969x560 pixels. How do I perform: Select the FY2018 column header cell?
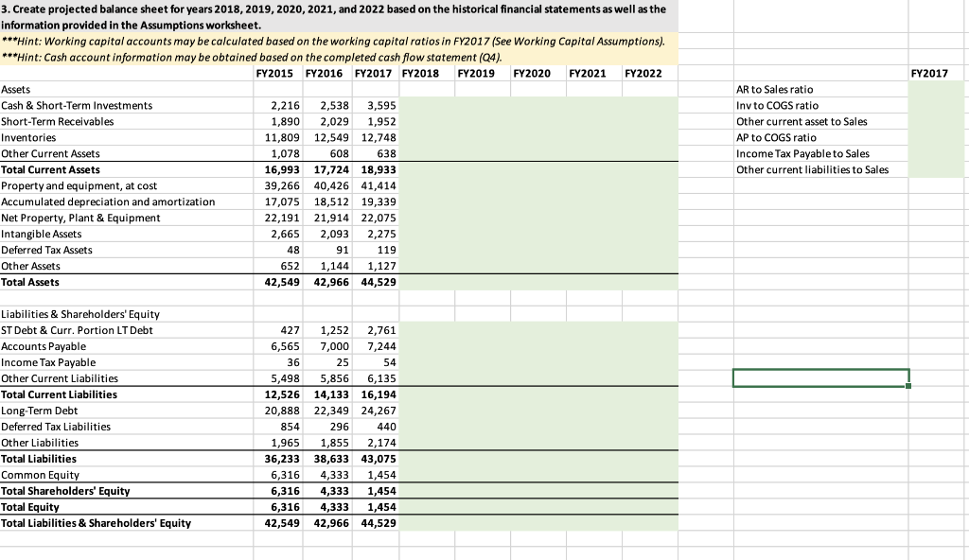417,73
